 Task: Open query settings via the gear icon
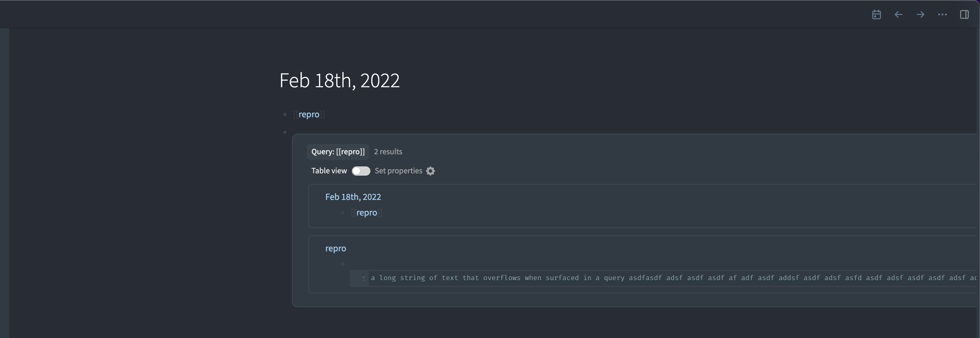click(x=430, y=171)
